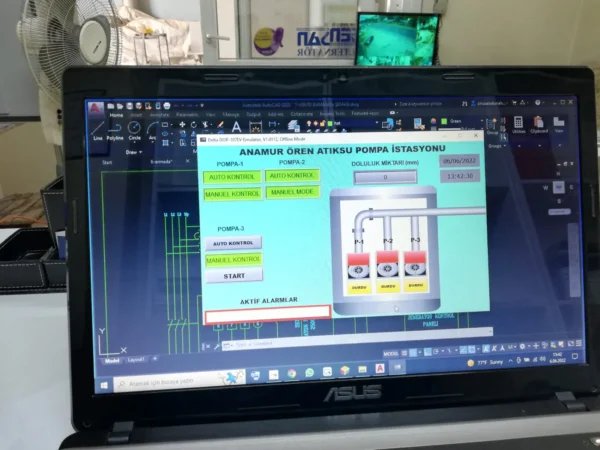600x450 pixels.
Task: Open WhatsApp from the Windows taskbar
Action: coord(309,373)
